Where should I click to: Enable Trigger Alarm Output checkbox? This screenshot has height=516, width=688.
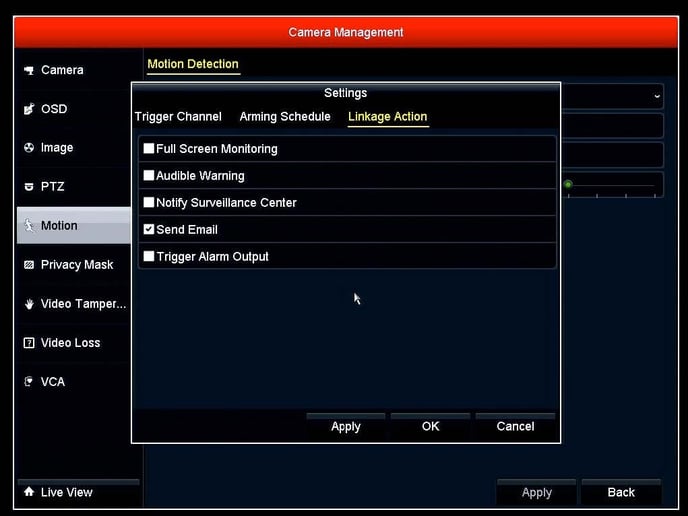149,257
